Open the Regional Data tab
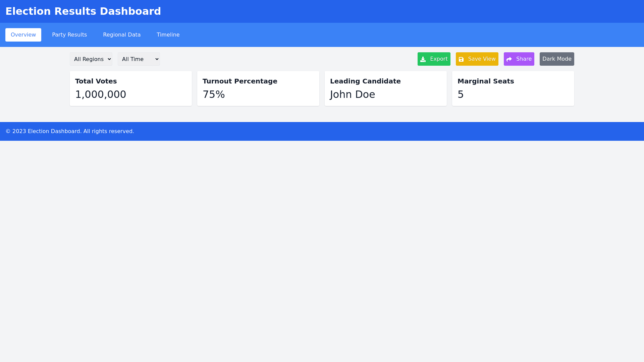The image size is (644, 362). pos(122,35)
